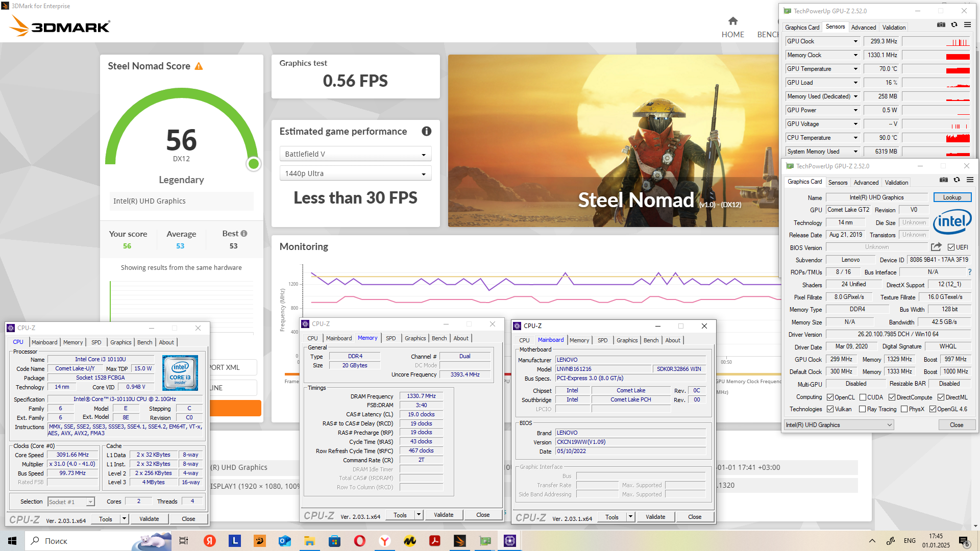Expand the GPU Clock sensor dropdown
The height and width of the screenshot is (551, 980).
[856, 41]
